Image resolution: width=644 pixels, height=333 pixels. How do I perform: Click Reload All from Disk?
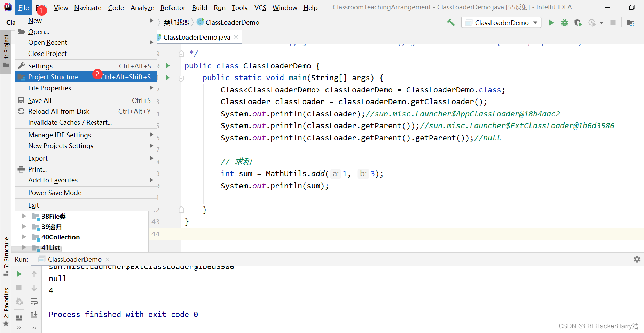pyautogui.click(x=86, y=111)
